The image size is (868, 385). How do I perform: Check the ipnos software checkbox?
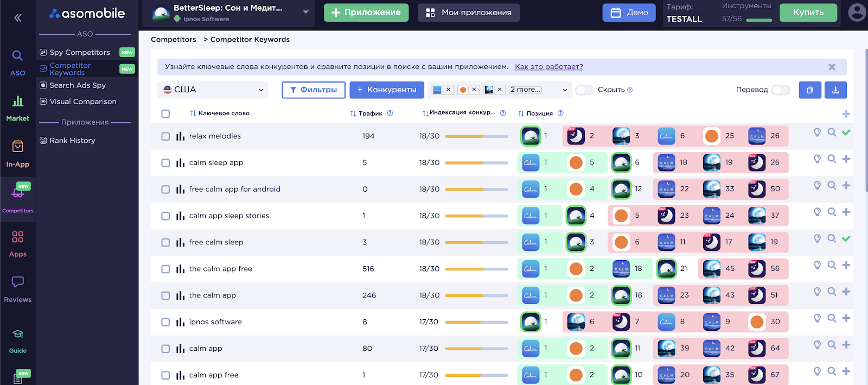pyautogui.click(x=165, y=322)
